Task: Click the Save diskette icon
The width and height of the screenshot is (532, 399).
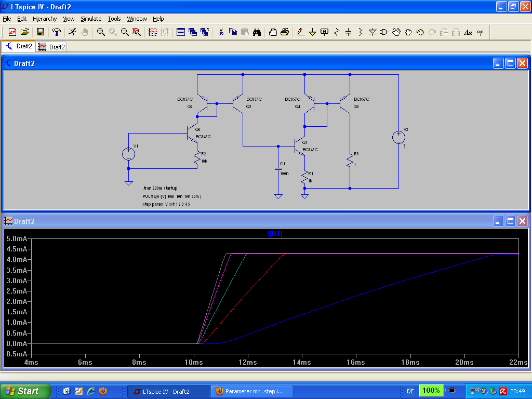Action: point(40,32)
